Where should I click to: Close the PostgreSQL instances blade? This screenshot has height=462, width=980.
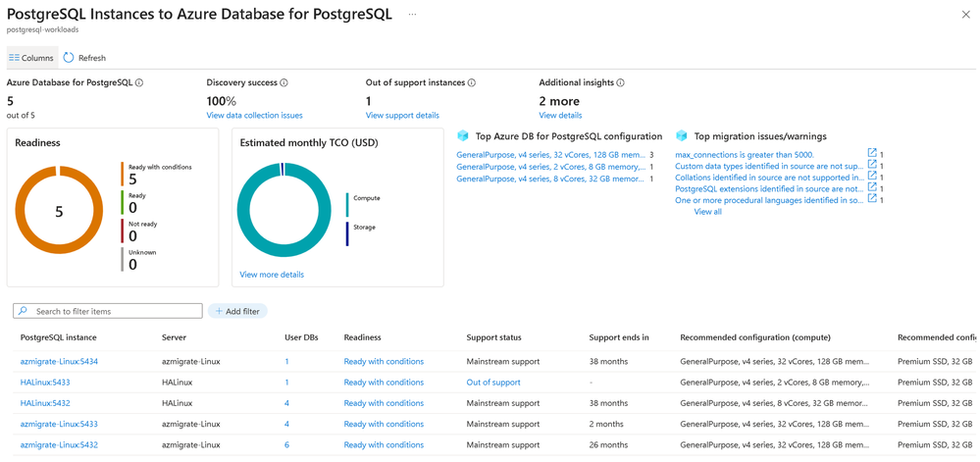965,15
